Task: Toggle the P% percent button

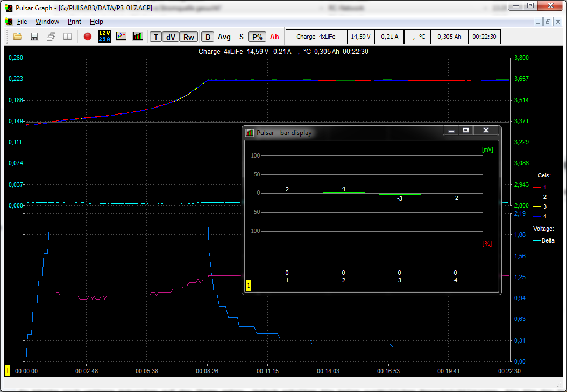Action: [x=257, y=37]
